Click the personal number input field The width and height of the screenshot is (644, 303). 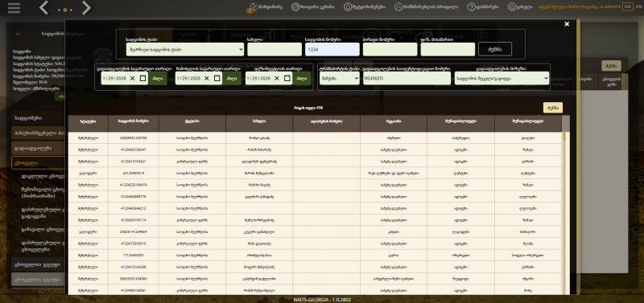(390, 49)
